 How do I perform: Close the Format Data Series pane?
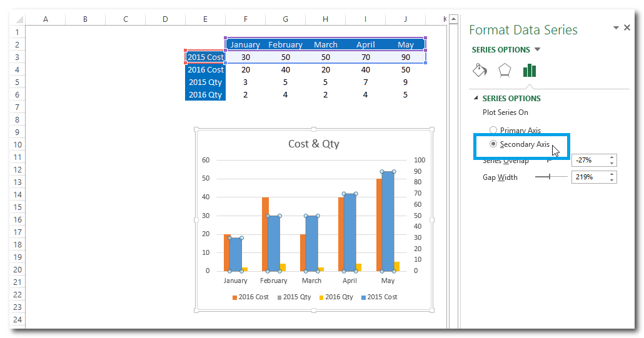pyautogui.click(x=627, y=28)
